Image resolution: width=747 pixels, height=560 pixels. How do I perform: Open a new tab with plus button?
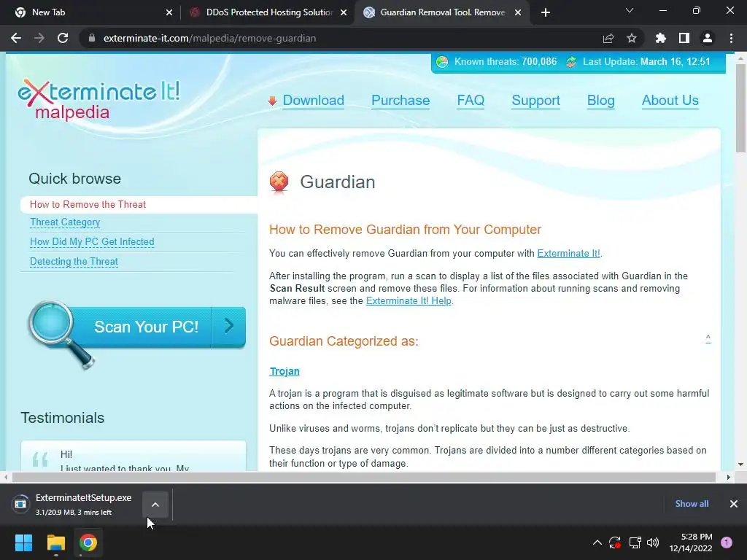click(x=546, y=12)
